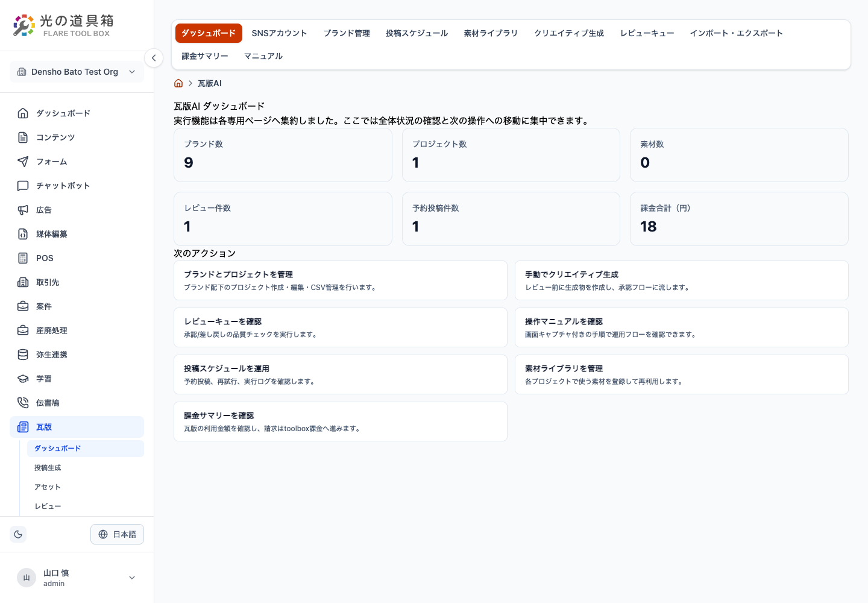The height and width of the screenshot is (603, 868).
Task: Select ダッシュボード under 瓦版 submenu
Action: coord(86,449)
